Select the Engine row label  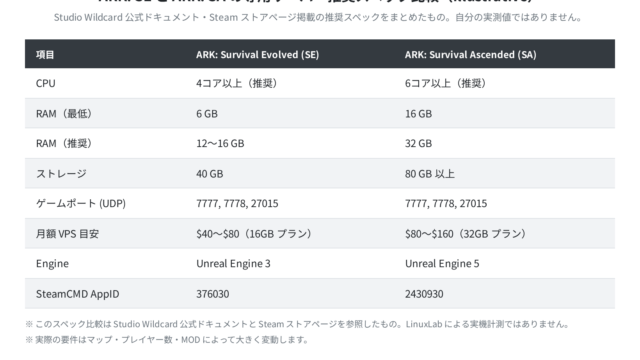pyautogui.click(x=52, y=264)
